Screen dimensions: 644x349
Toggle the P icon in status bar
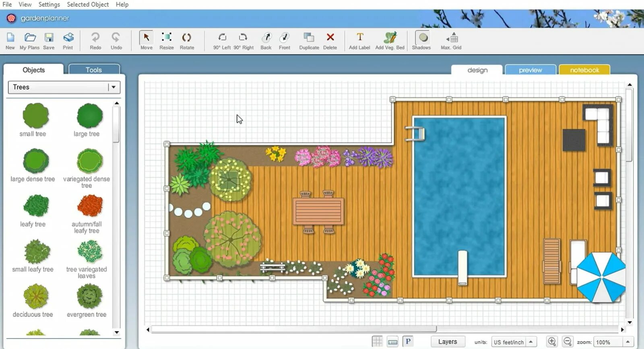click(x=408, y=341)
